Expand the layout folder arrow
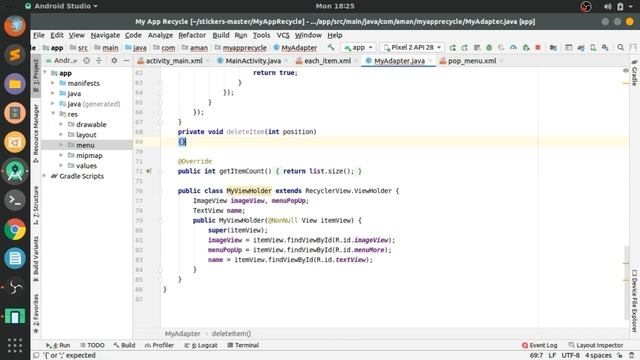This screenshot has width=640, height=360. tap(61, 135)
